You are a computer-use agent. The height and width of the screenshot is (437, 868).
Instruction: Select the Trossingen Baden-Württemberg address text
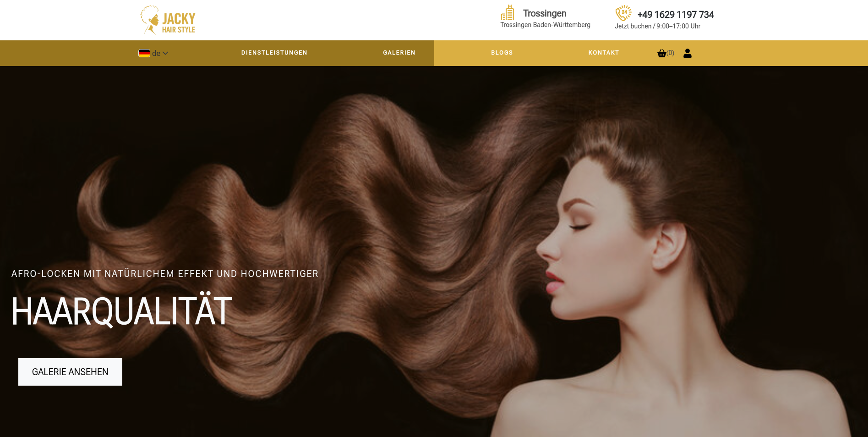(x=545, y=25)
